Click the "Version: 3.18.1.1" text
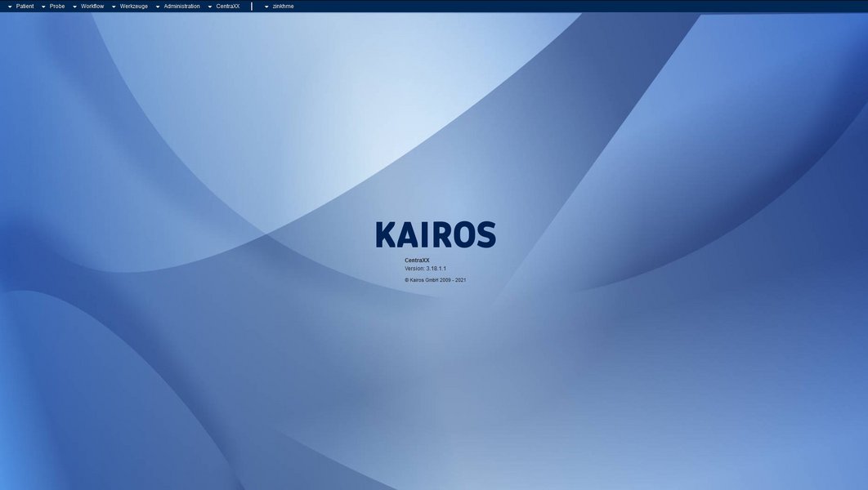The width and height of the screenshot is (868, 490). click(x=425, y=268)
